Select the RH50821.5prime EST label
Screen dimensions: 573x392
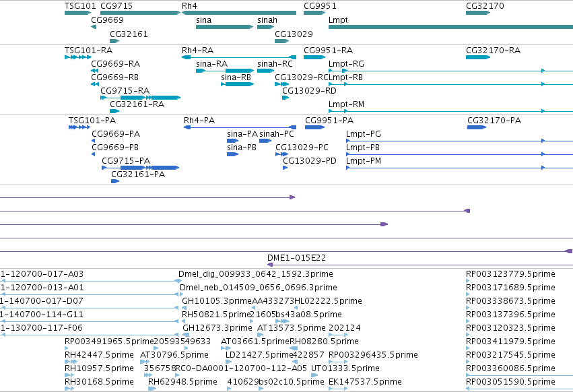coord(216,315)
